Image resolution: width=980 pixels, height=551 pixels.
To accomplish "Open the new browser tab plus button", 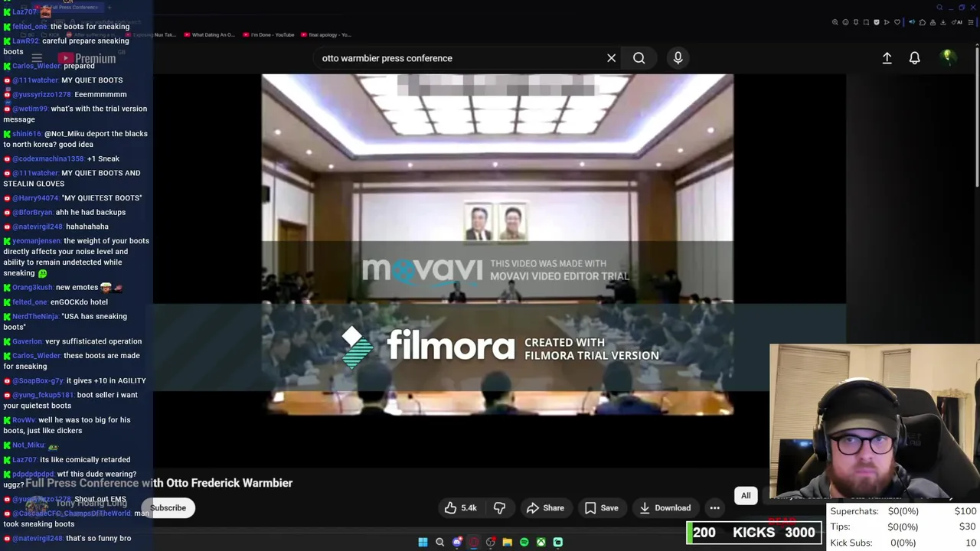I will pyautogui.click(x=109, y=8).
